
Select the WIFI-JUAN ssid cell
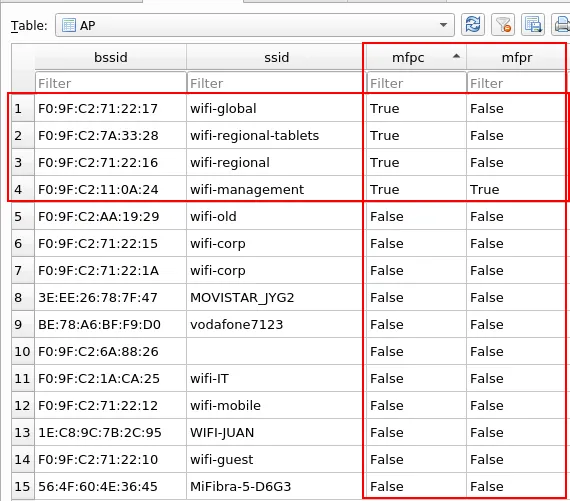click(276, 433)
